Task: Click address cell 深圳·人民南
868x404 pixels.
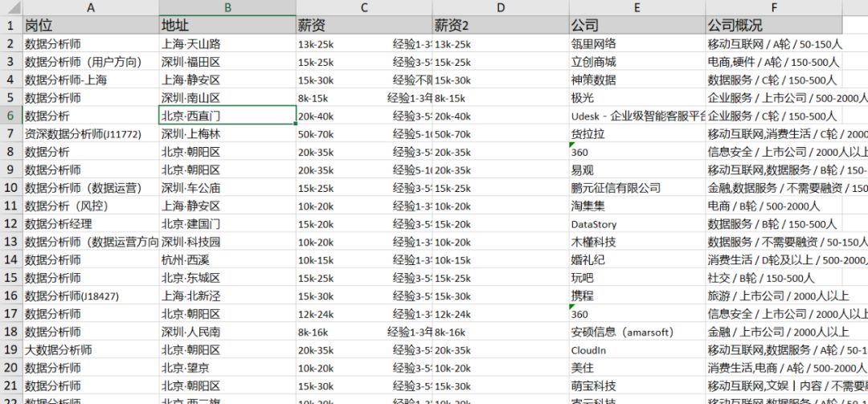Action: coord(227,332)
